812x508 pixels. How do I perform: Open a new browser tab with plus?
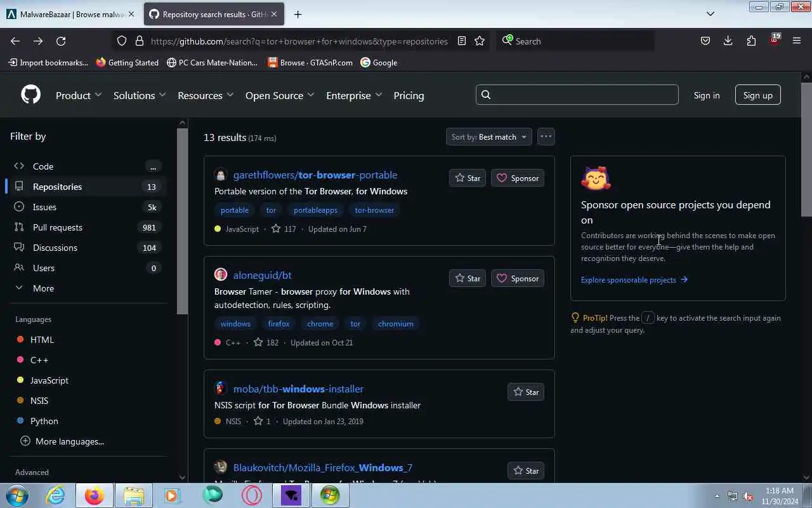[298, 14]
